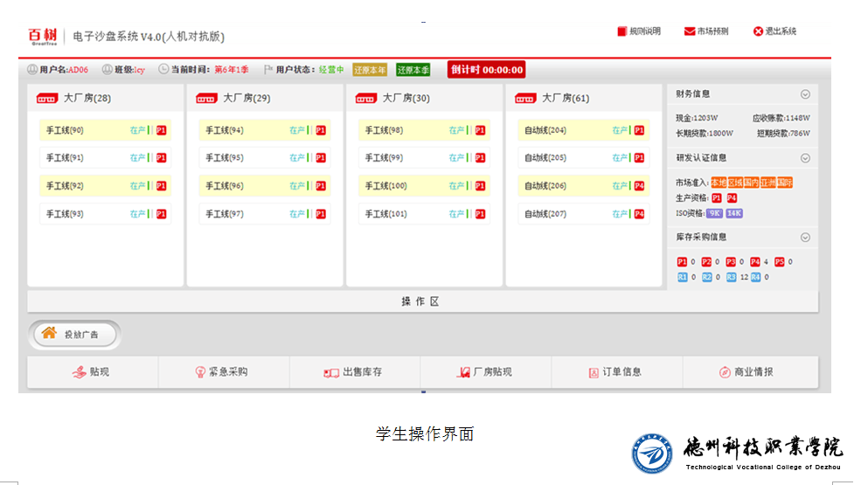Screen dimensions: 868x485
Task: Collapse the 库存采购信息 section
Action: point(805,237)
